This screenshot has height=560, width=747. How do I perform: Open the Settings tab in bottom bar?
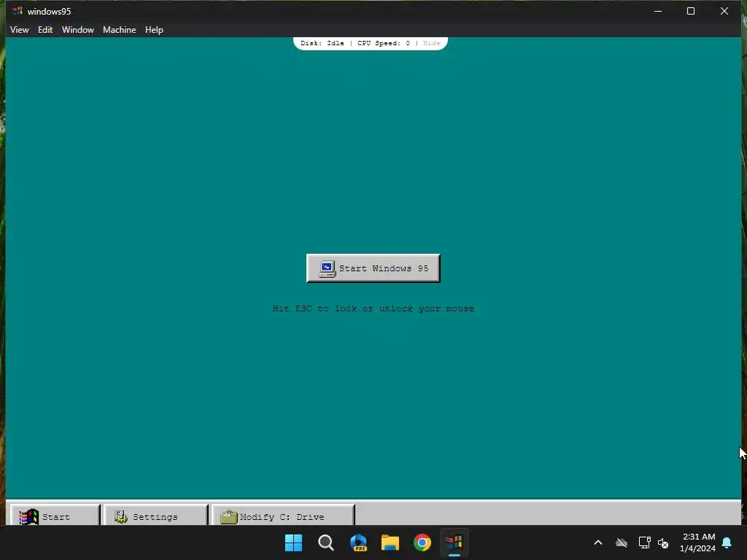point(156,516)
